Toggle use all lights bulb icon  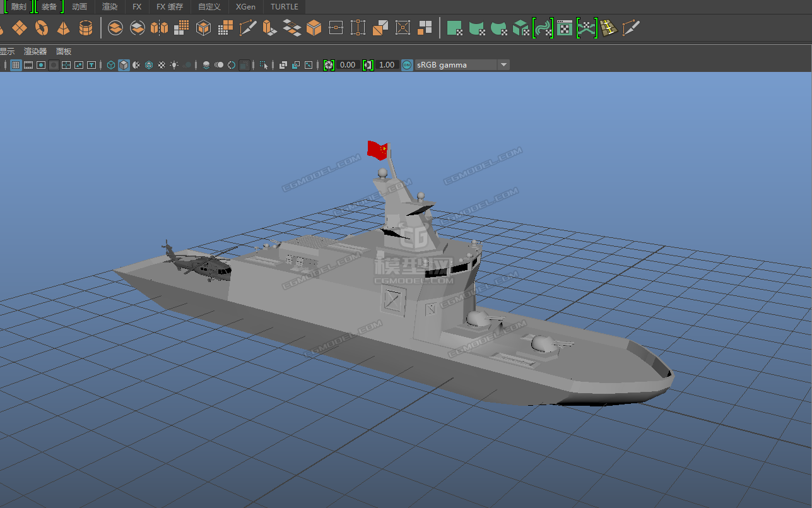pos(174,65)
